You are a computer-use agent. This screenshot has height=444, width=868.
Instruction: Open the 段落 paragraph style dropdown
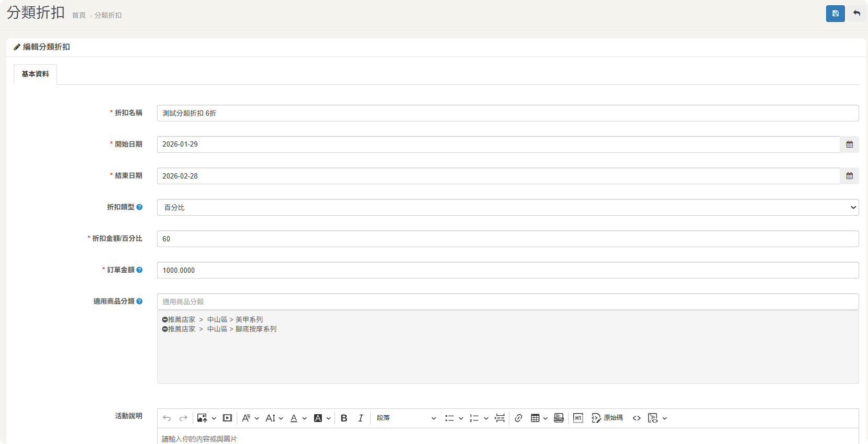pyautogui.click(x=406, y=418)
